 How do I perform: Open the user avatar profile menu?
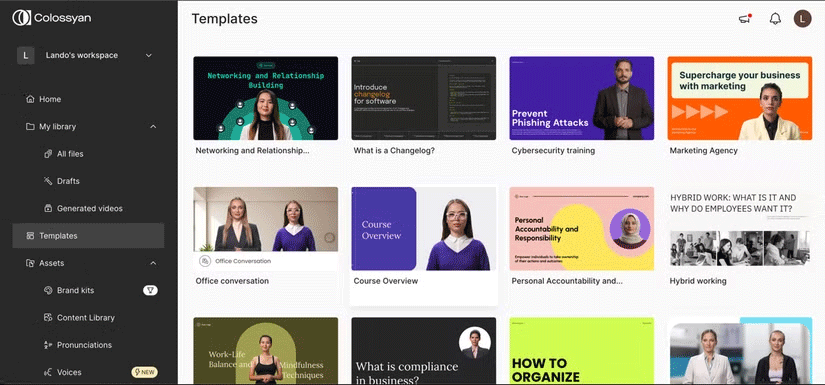click(802, 19)
